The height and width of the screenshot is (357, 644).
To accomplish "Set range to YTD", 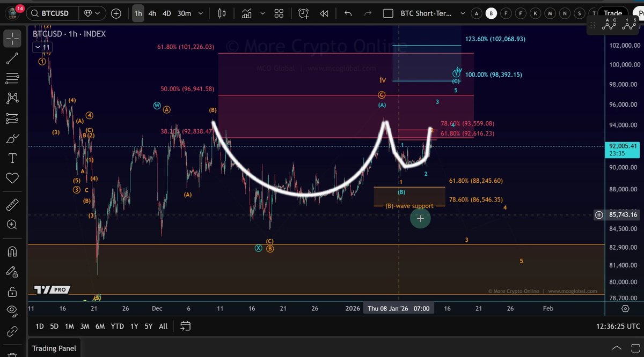I will (118, 326).
